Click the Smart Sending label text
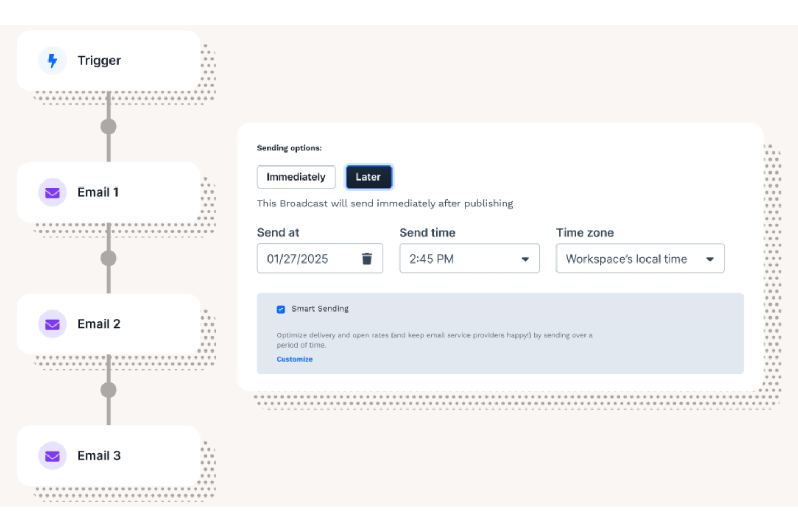Viewport: 798px width, 532px height. click(x=320, y=309)
